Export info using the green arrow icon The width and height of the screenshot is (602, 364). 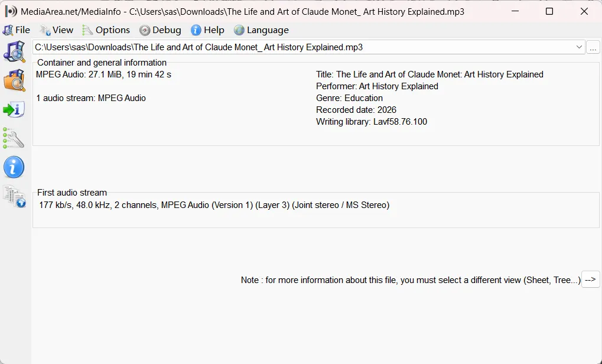coord(14,109)
